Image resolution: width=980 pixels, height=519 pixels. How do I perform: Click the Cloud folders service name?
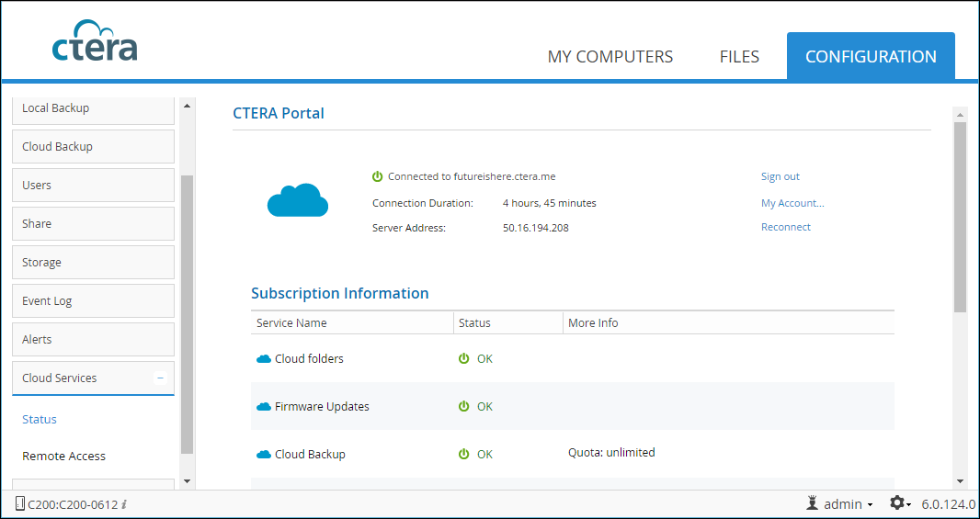309,359
